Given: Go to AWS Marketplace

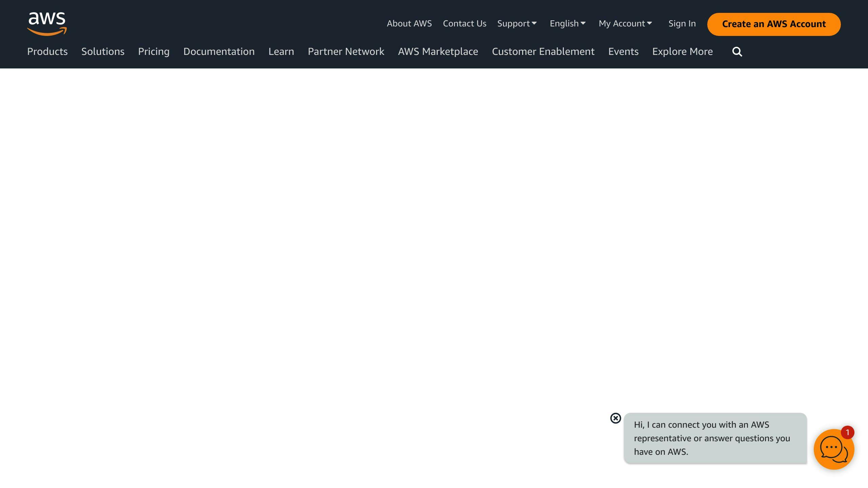Looking at the screenshot, I should point(438,52).
